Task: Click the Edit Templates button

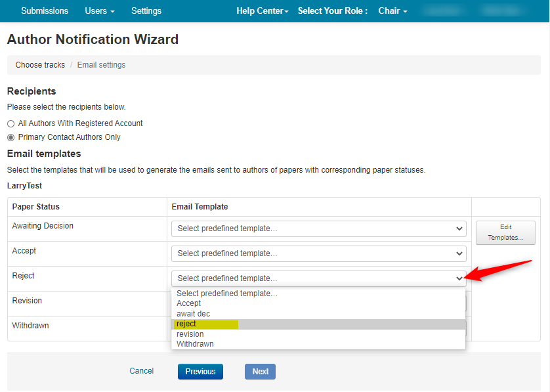Action: [505, 232]
